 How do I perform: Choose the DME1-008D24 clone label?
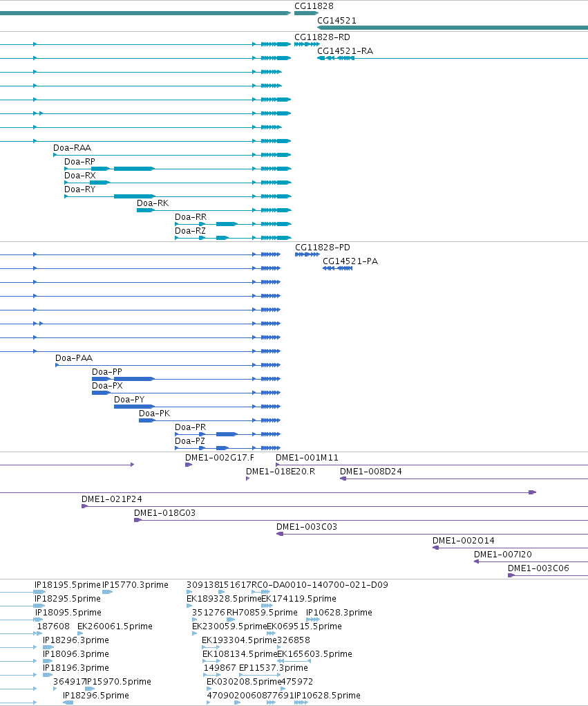[x=371, y=472]
